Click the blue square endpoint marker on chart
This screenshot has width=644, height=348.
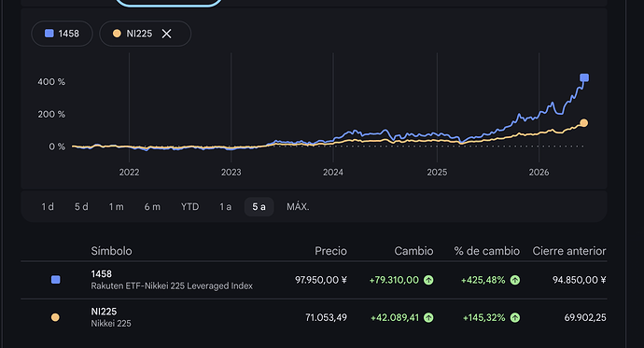584,77
